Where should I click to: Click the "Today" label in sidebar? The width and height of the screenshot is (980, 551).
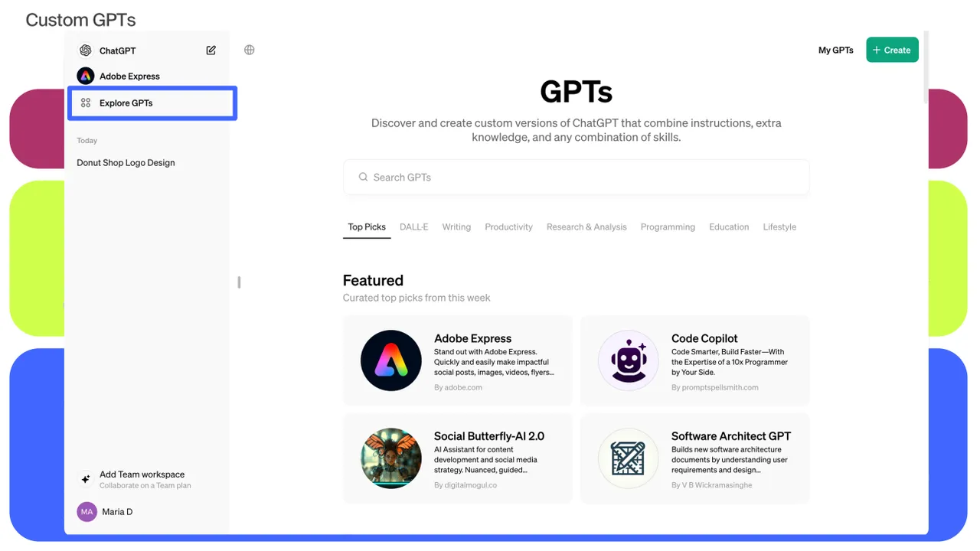[87, 141]
